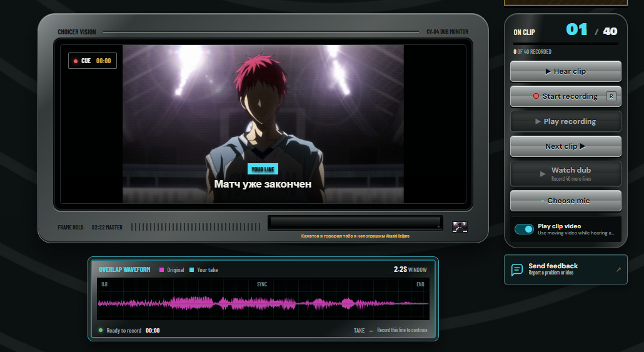
Task: Click the OVERLAP WAVEFORM title
Action: 124,270
